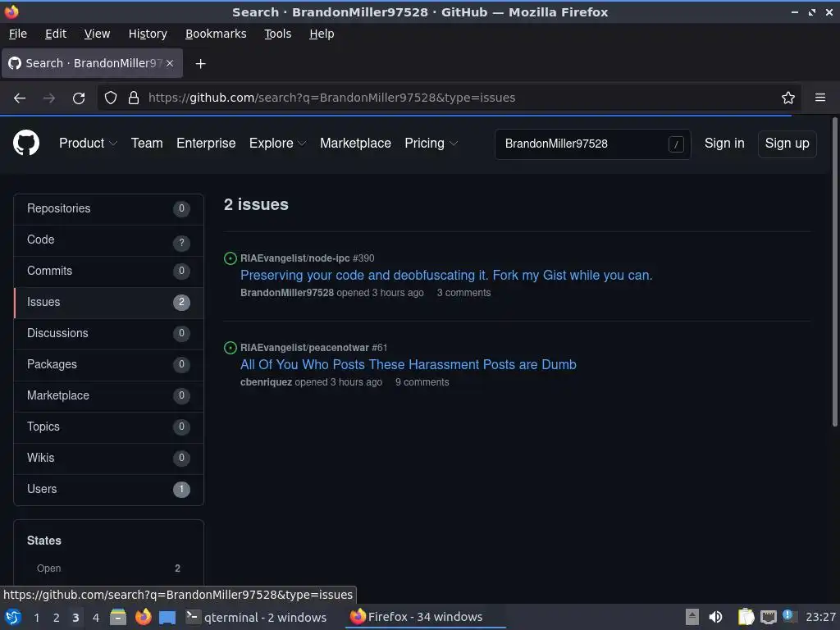This screenshot has width=840, height=630.
Task: Open qterminal windows from taskbar
Action: (x=256, y=617)
